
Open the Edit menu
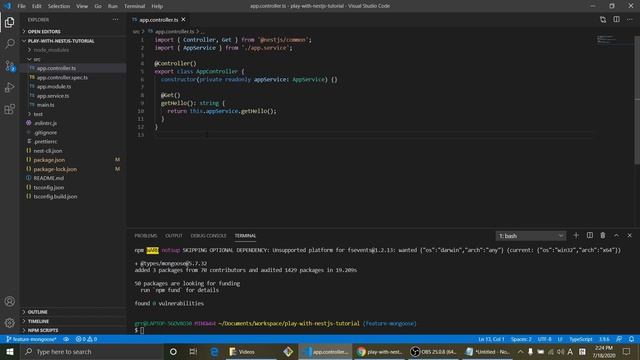pos(37,6)
